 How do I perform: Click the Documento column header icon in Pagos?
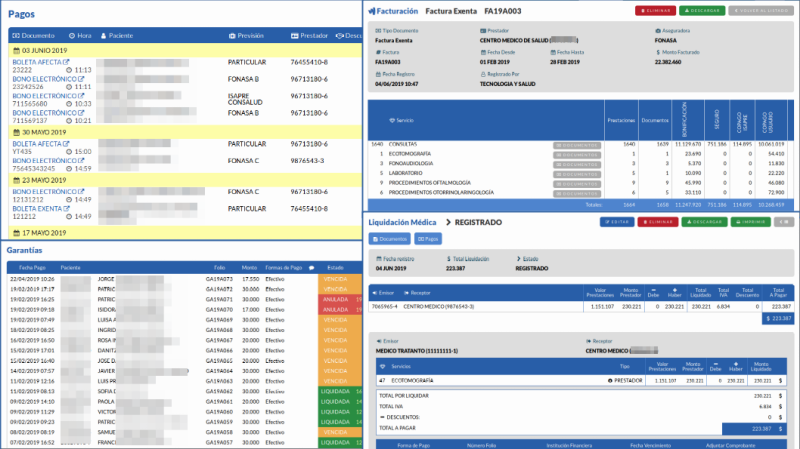[16, 36]
